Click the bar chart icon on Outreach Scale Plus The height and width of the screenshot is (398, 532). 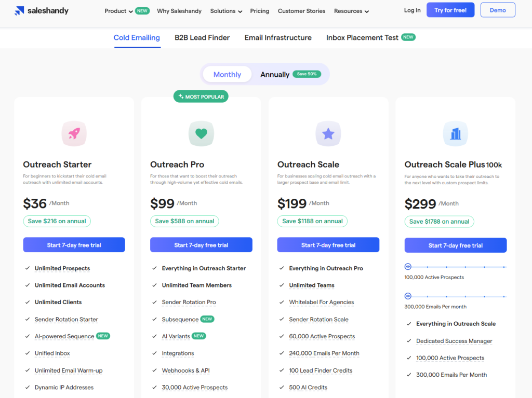(456, 133)
